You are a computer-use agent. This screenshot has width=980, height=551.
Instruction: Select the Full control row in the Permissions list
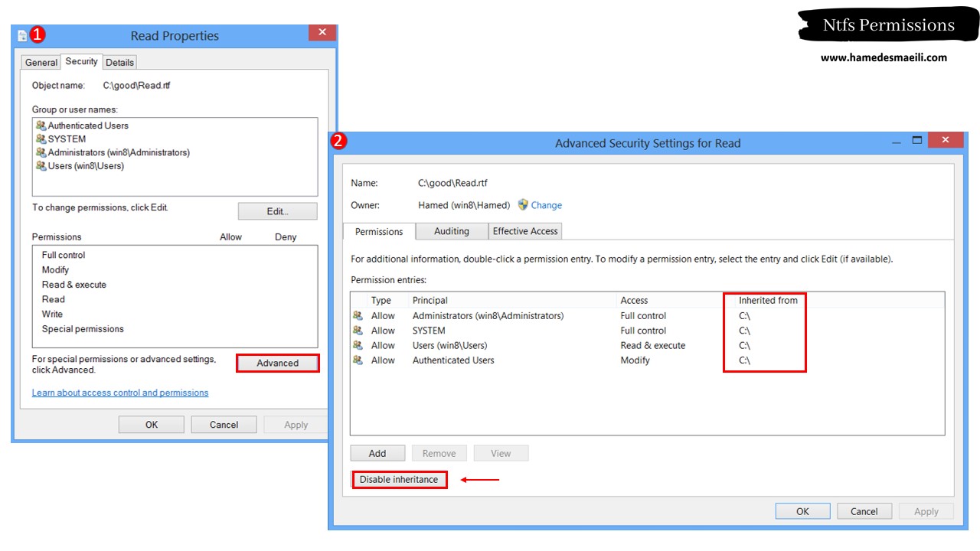(x=175, y=255)
